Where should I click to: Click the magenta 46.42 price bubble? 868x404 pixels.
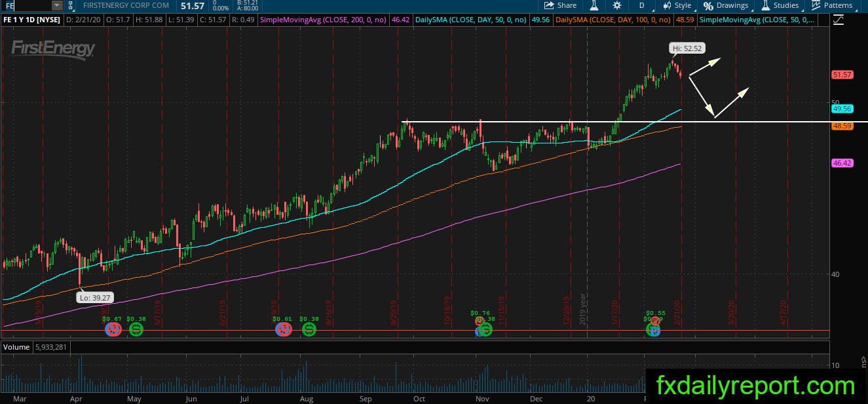point(842,163)
